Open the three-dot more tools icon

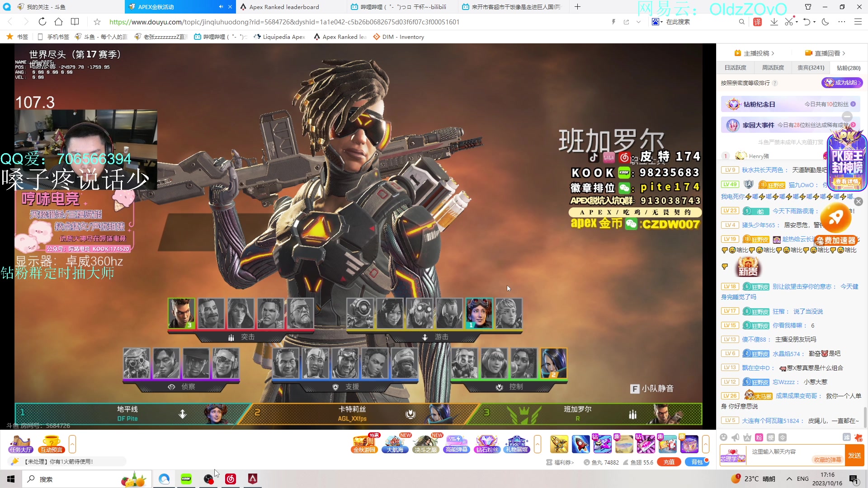(841, 22)
